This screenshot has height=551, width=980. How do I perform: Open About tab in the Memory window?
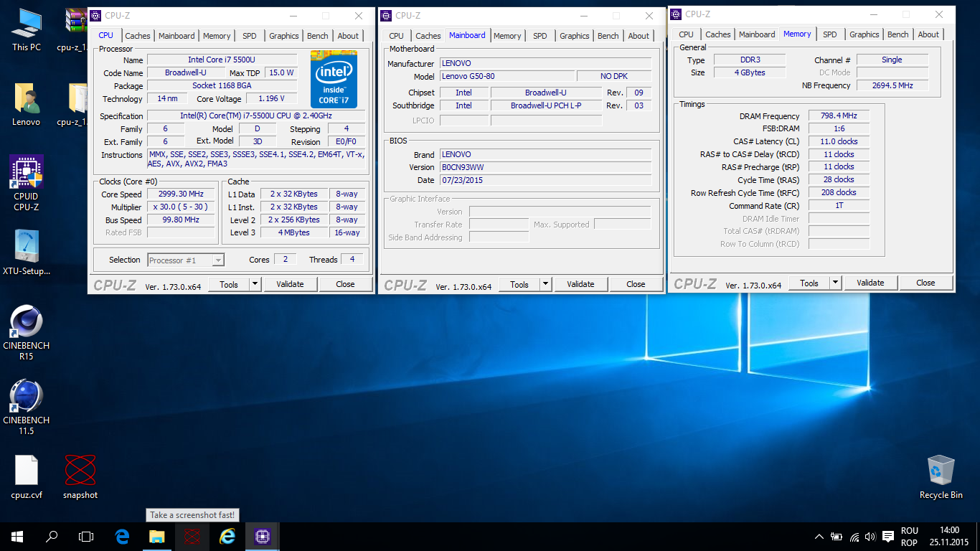pyautogui.click(x=928, y=34)
